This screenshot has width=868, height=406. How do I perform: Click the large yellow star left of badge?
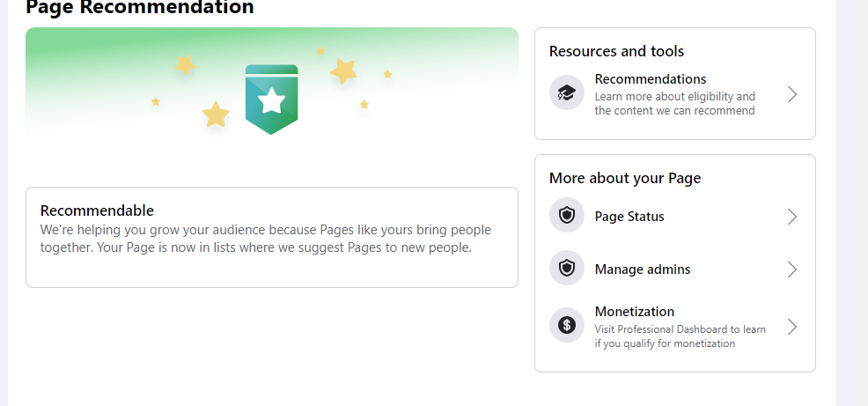pyautogui.click(x=216, y=114)
